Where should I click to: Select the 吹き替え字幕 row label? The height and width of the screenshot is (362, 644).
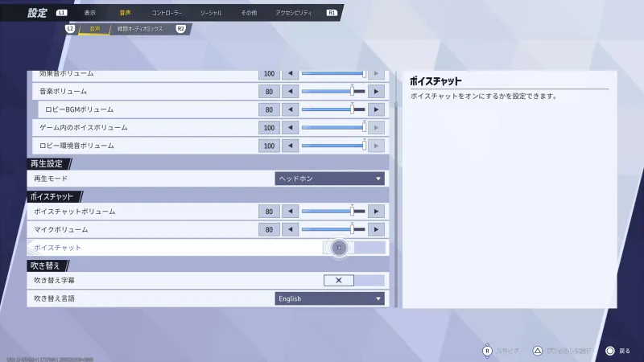point(54,280)
